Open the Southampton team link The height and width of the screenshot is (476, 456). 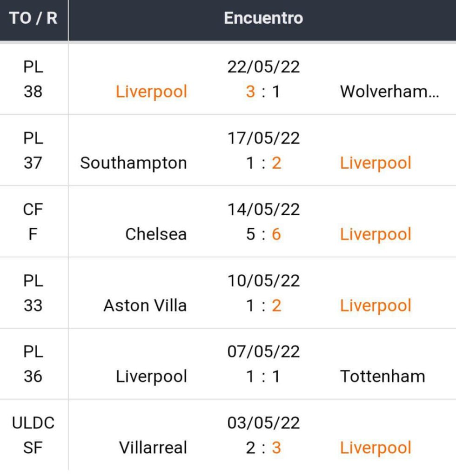coord(134,163)
